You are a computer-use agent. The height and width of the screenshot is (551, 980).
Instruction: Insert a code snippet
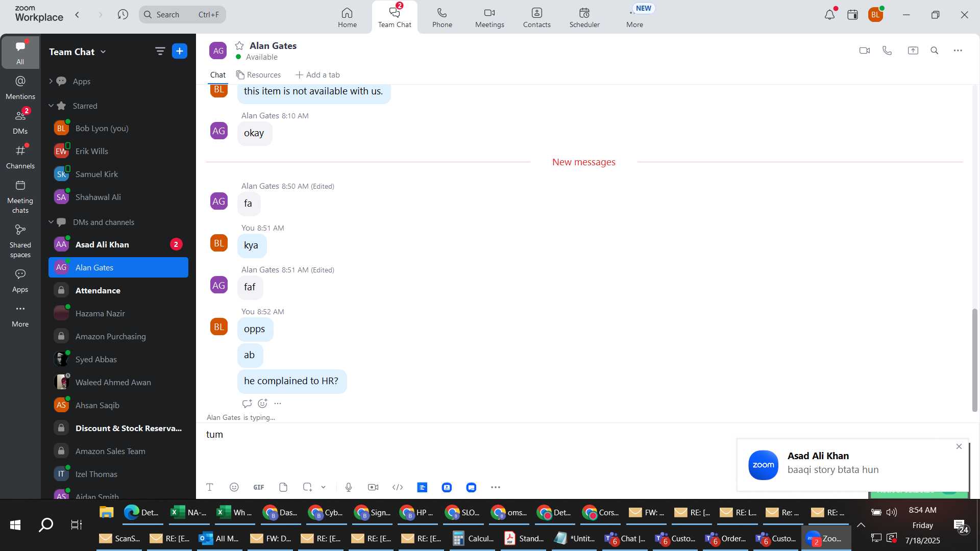398,487
